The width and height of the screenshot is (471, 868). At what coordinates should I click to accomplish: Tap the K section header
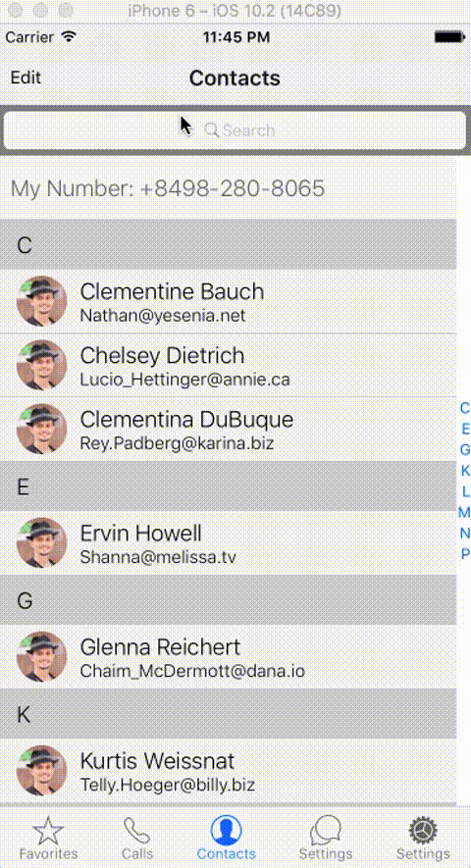229,714
